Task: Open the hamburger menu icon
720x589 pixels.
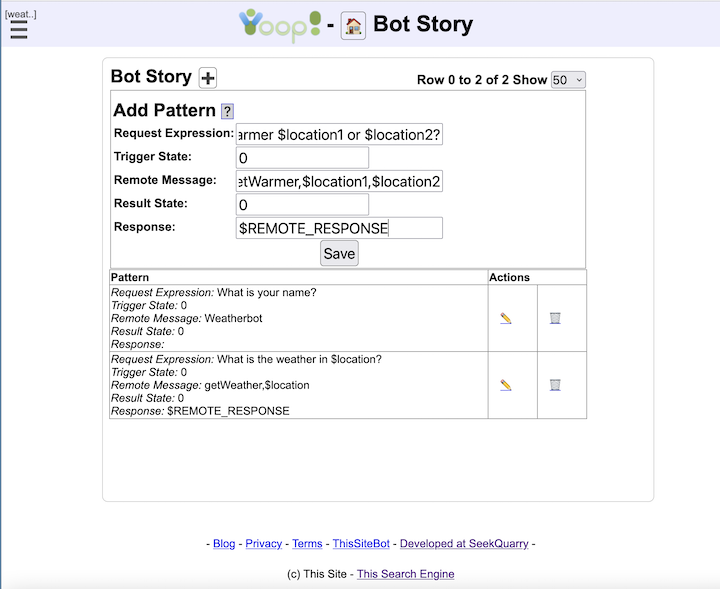Action: tap(19, 30)
